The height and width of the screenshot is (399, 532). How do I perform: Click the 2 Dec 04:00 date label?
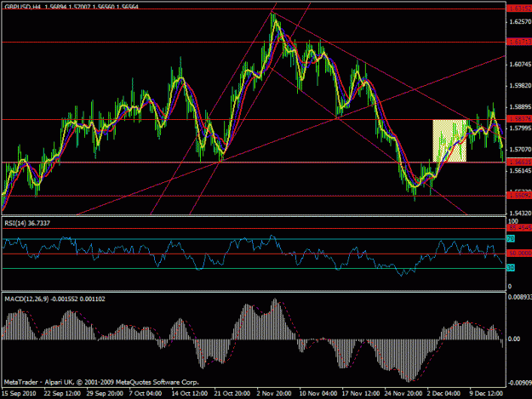point(444,394)
